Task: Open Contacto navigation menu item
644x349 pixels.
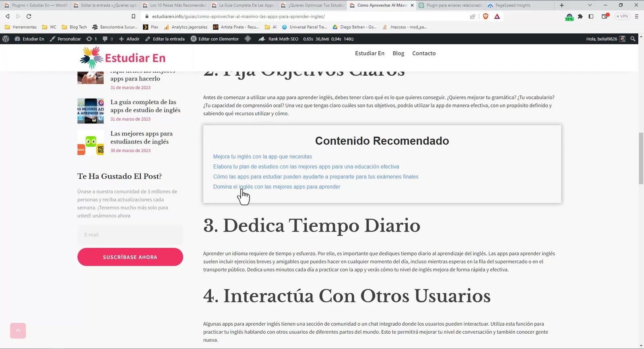Action: click(424, 53)
